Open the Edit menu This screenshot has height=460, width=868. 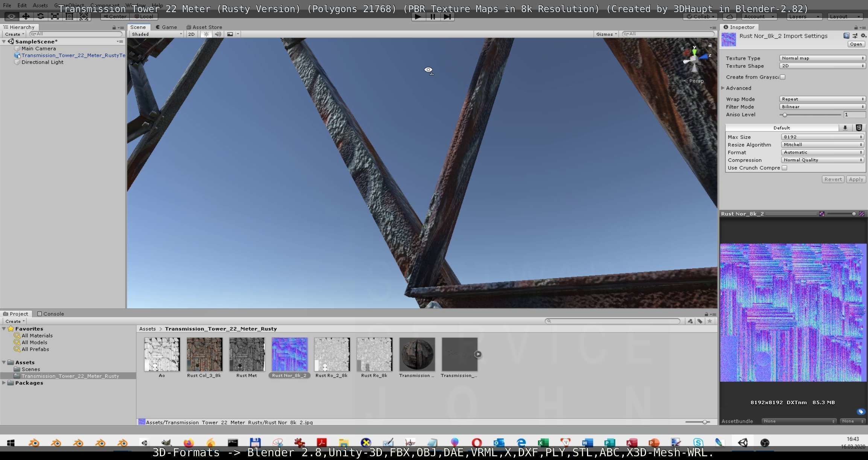22,6
